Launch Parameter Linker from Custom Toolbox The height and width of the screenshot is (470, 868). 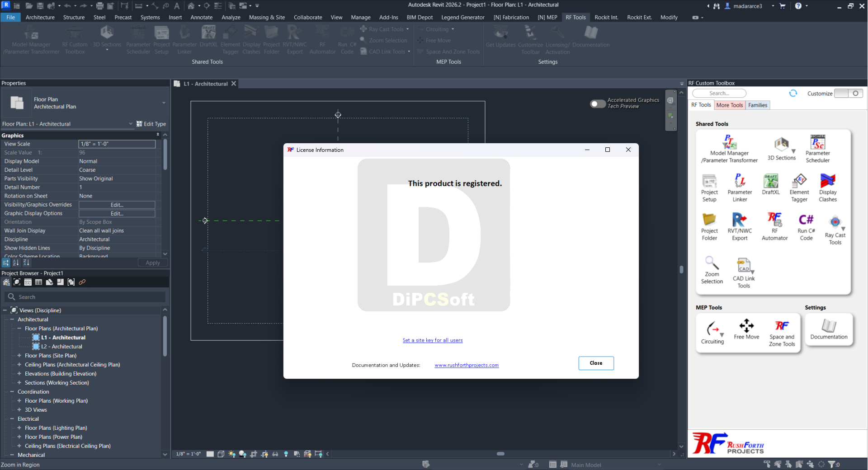coord(740,188)
